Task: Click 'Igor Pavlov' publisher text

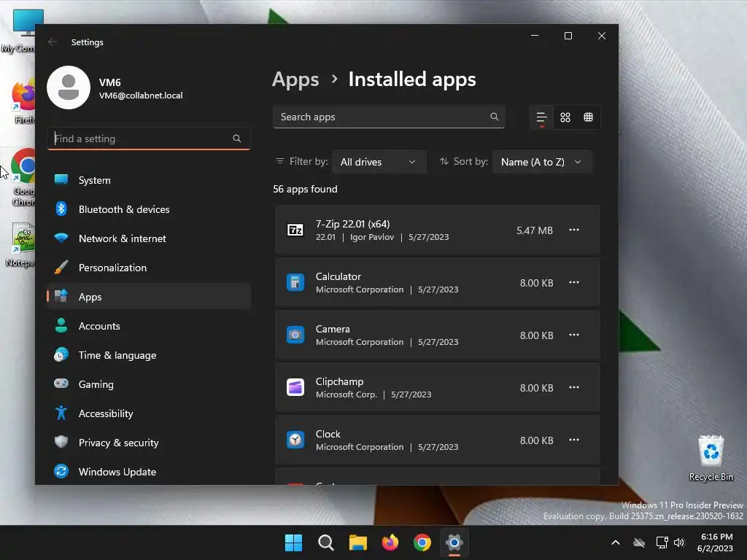Action: pyautogui.click(x=372, y=237)
